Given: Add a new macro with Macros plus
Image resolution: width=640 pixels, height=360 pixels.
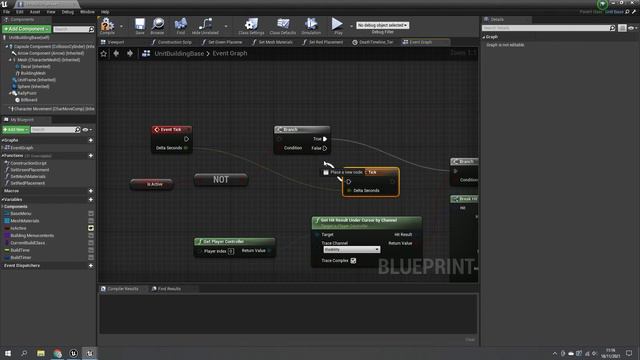Looking at the screenshot, I should pyautogui.click(x=91, y=191).
